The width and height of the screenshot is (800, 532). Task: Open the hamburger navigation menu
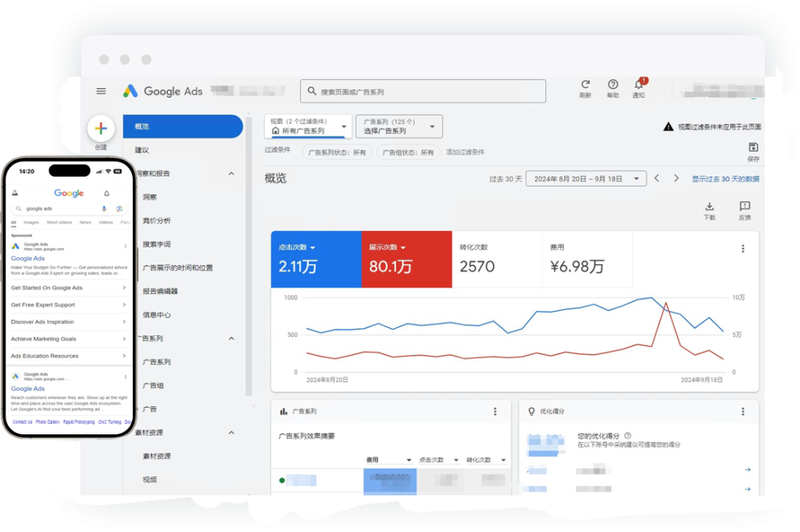pyautogui.click(x=101, y=91)
